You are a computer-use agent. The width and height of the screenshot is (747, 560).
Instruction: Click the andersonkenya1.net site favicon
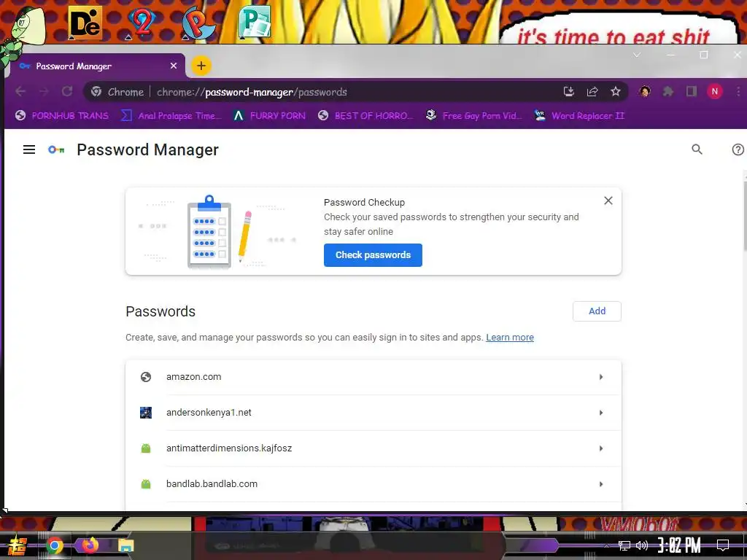point(146,413)
